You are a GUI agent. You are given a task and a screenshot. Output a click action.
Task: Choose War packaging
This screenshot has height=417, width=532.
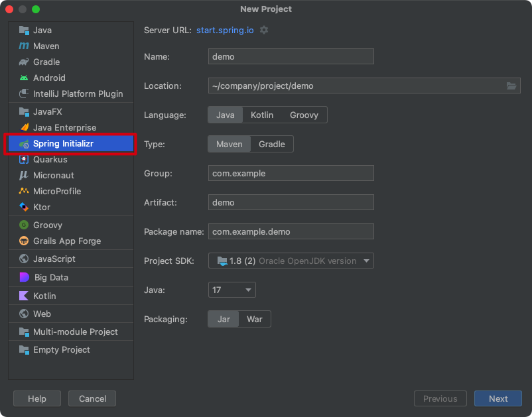point(255,319)
